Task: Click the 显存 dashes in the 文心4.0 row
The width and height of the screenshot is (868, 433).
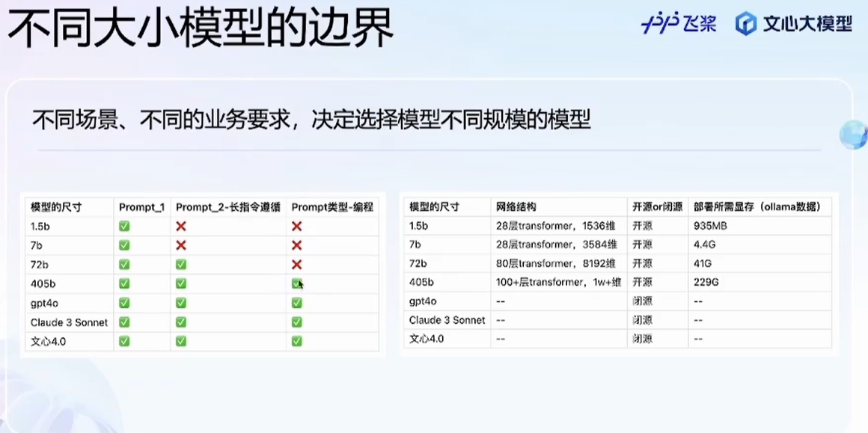Action: coord(697,339)
